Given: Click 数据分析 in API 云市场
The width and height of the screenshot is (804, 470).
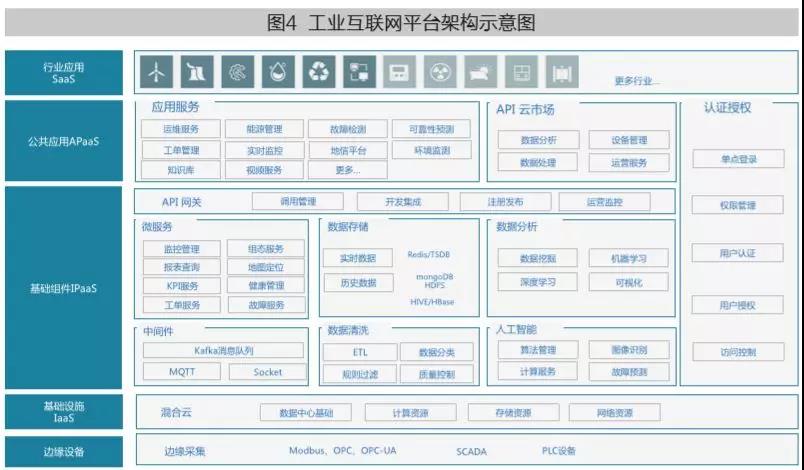Looking at the screenshot, I should pos(538,139).
